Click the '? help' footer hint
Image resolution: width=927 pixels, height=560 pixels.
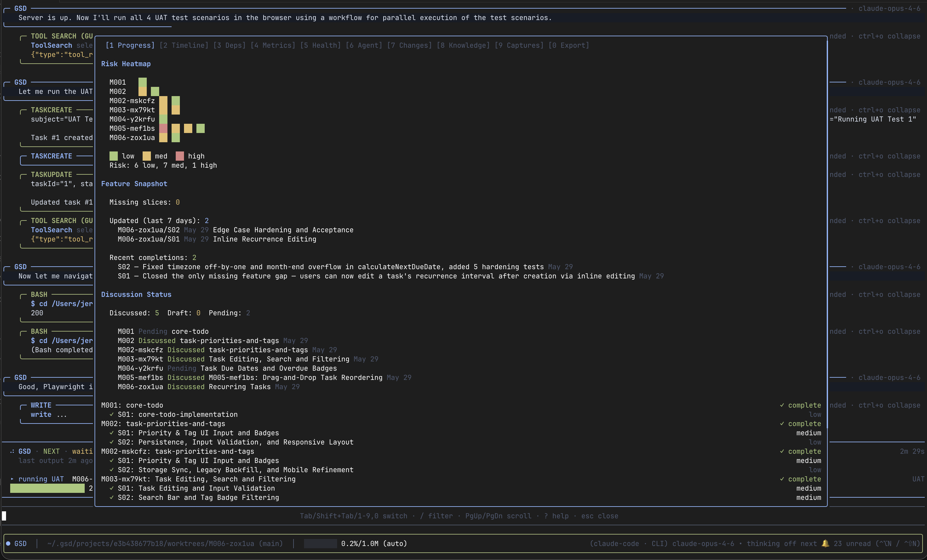556,516
